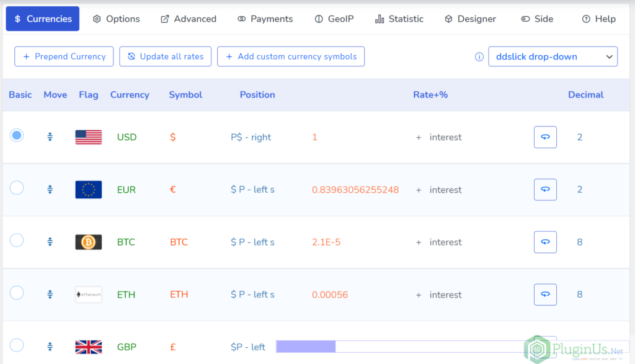Click the rate update icon for EUR

coord(545,190)
